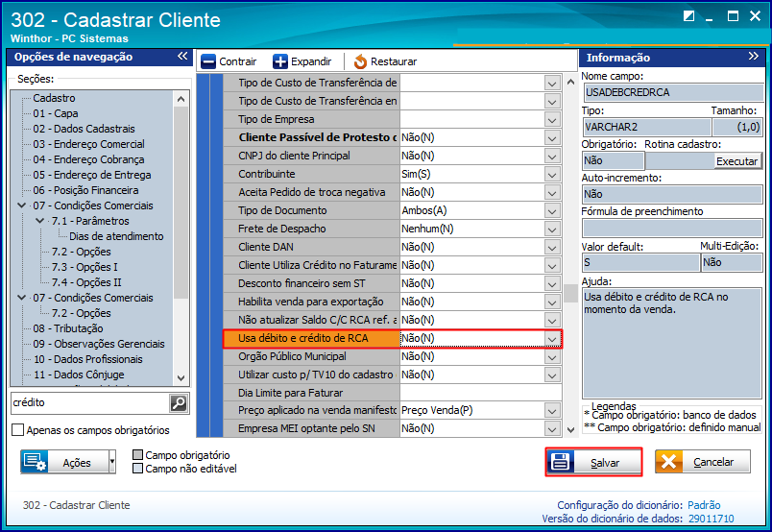Collapse Informação panel with double chevron
772x532 pixels.
(754, 56)
